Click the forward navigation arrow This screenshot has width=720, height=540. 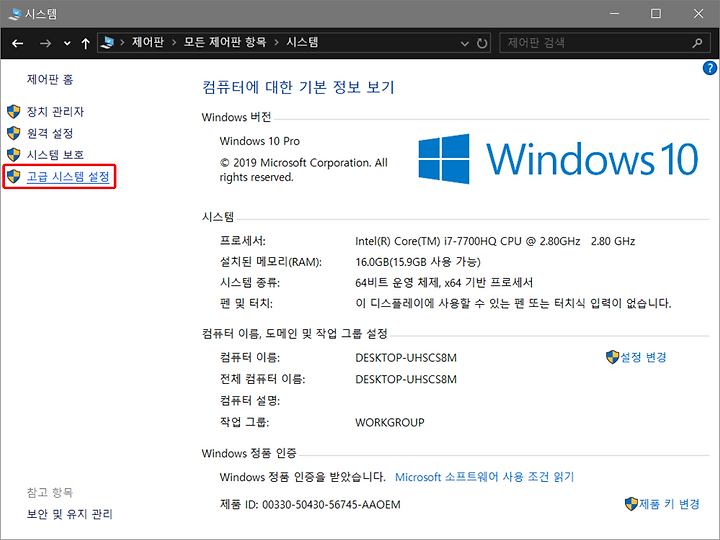click(45, 43)
